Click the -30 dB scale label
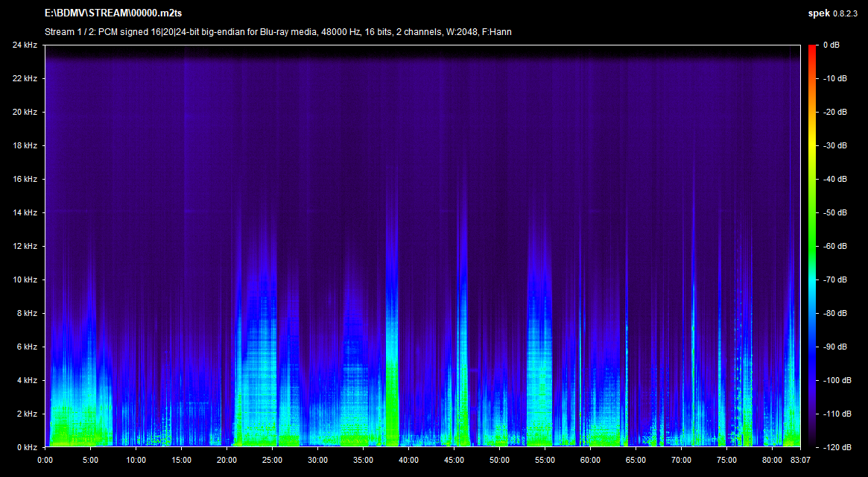The width and height of the screenshot is (868, 477). point(835,146)
